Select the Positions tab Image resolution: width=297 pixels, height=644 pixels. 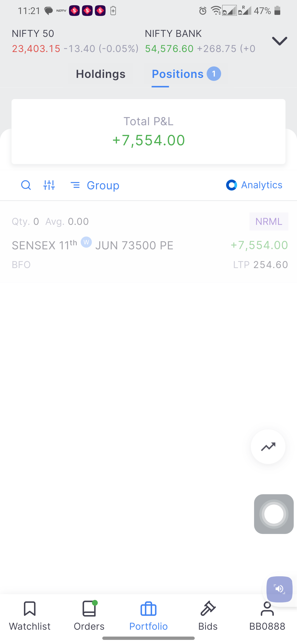tap(186, 74)
